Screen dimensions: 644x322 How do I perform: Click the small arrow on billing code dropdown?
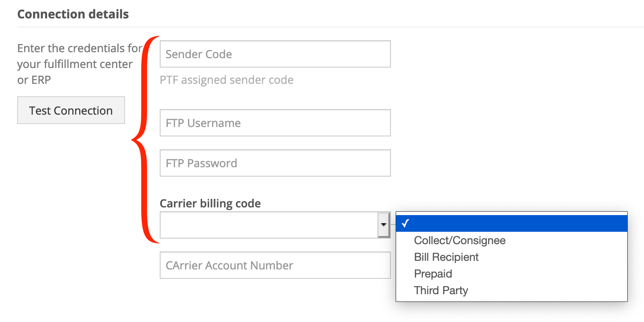pyautogui.click(x=384, y=225)
